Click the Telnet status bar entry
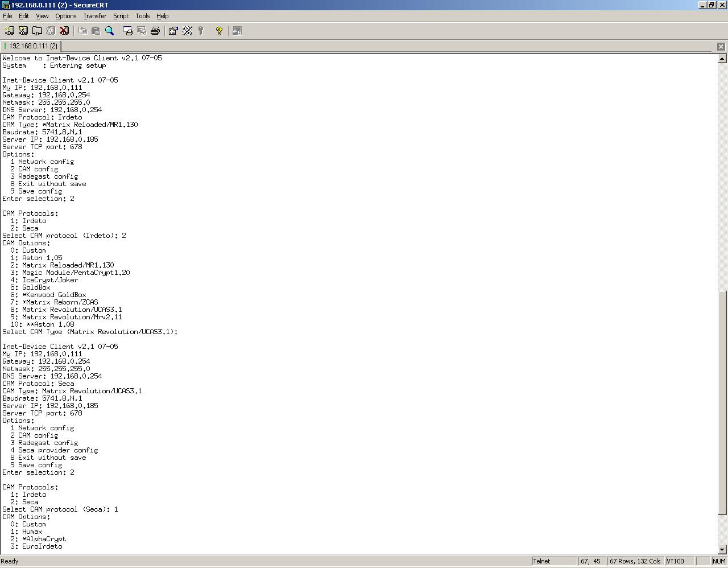The height and width of the screenshot is (568, 728). point(554,561)
